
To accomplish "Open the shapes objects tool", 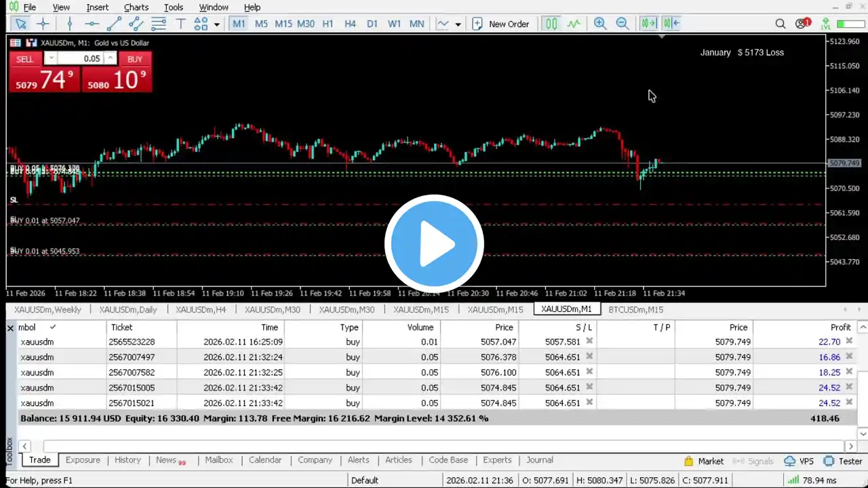I will [x=201, y=24].
